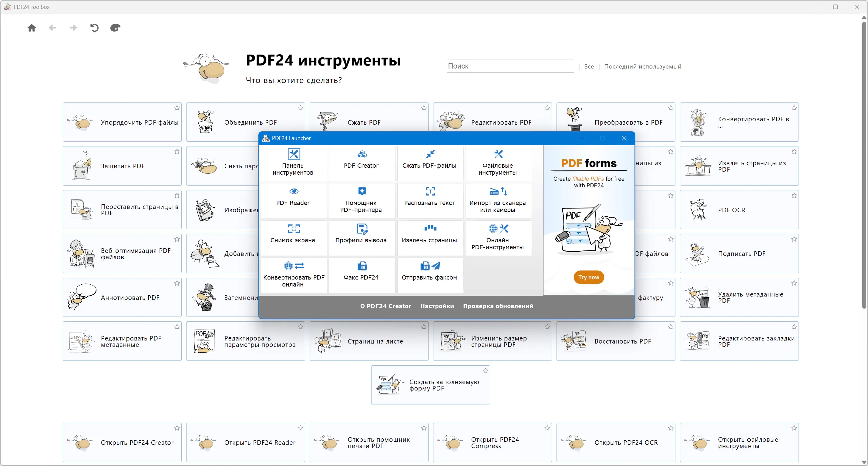Toggle star on Конвертировать PDF в tile
This screenshot has height=466, width=868.
click(794, 108)
